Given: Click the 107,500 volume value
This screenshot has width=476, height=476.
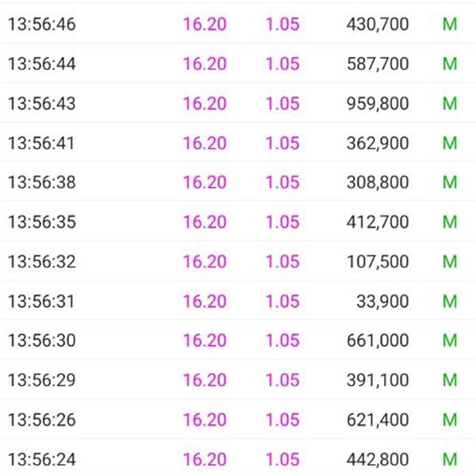Looking at the screenshot, I should tap(378, 261).
